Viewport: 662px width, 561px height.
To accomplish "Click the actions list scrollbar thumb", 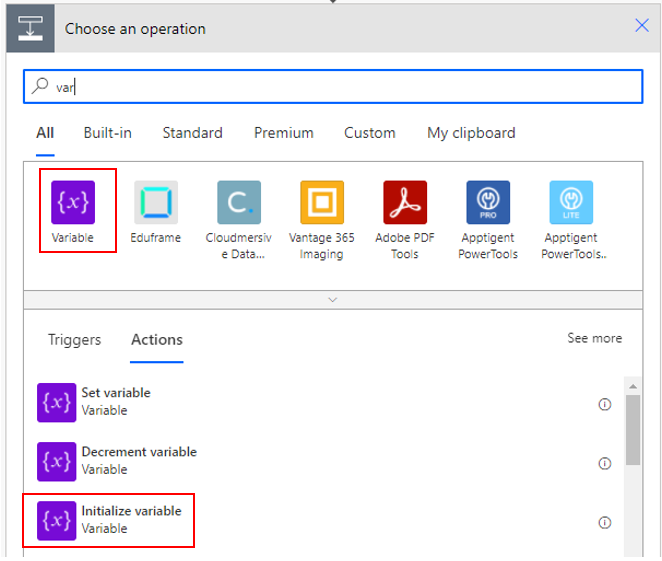I will [x=633, y=430].
